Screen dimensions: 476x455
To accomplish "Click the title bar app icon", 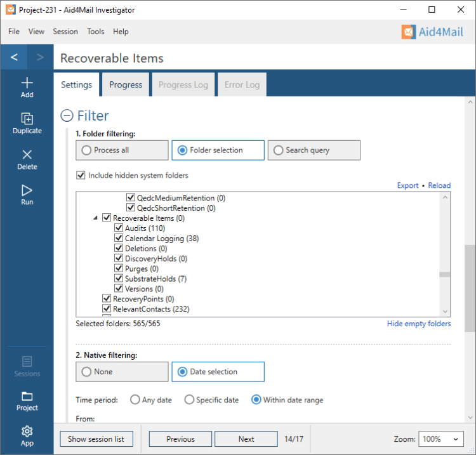I will pos(11,10).
